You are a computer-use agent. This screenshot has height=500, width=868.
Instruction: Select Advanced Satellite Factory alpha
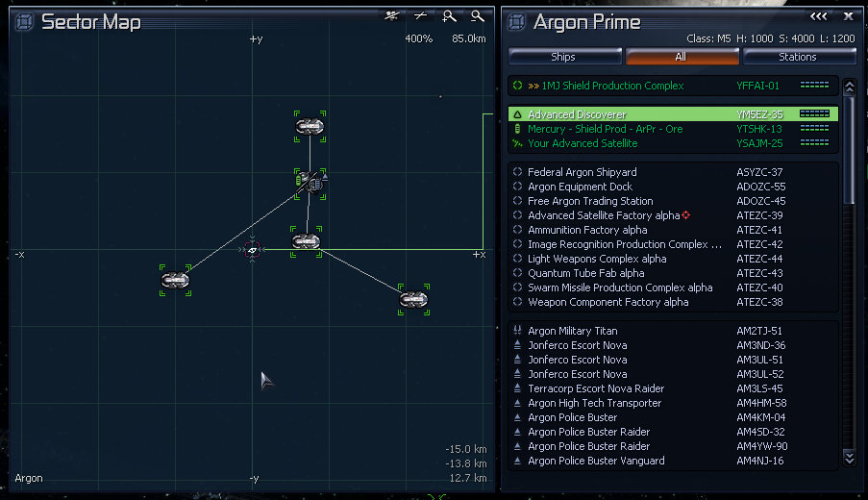point(673,215)
